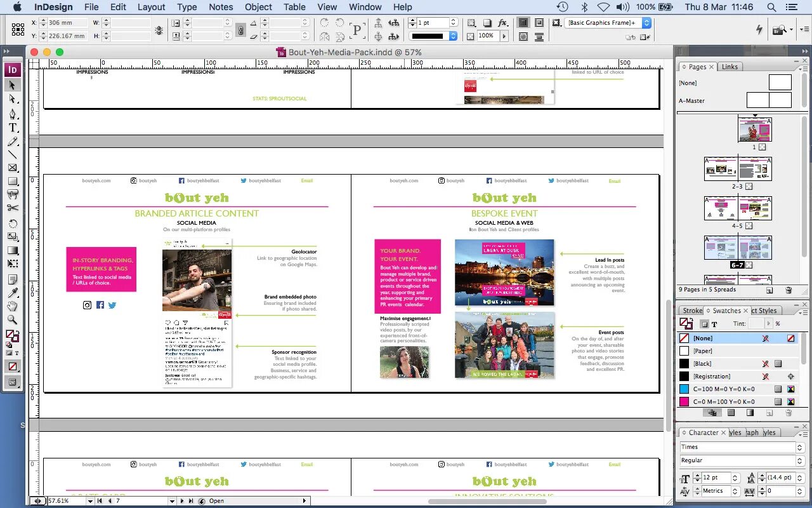Click fill/stroke proxy in Swatches panel
This screenshot has width=812, height=508.
(x=686, y=324)
